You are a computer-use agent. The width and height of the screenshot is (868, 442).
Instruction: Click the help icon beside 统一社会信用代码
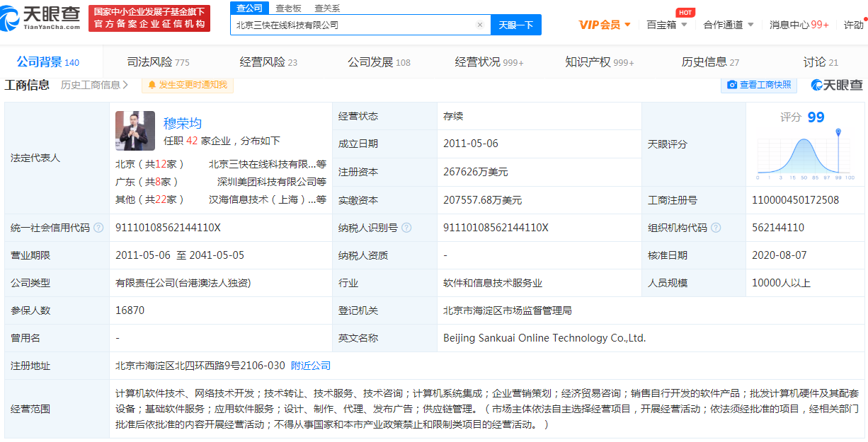(x=98, y=228)
